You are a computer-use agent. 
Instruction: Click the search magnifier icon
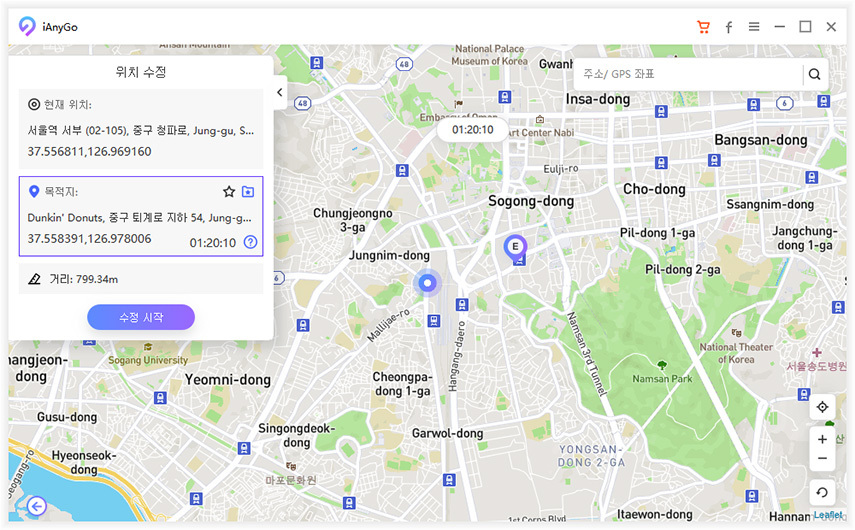coord(815,74)
